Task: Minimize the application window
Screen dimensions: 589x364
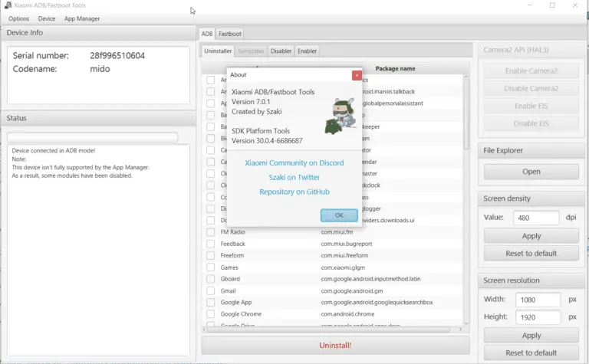Action: (x=530, y=5)
